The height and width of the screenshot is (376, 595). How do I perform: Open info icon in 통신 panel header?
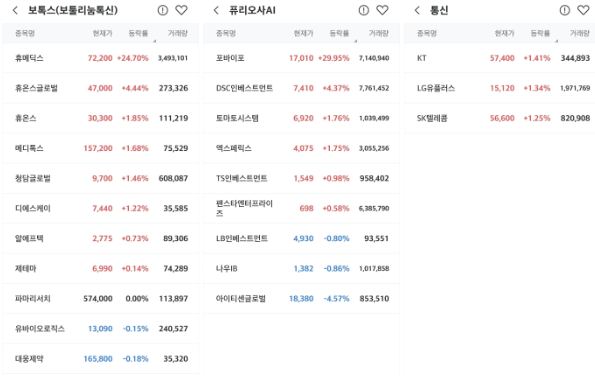click(x=565, y=10)
